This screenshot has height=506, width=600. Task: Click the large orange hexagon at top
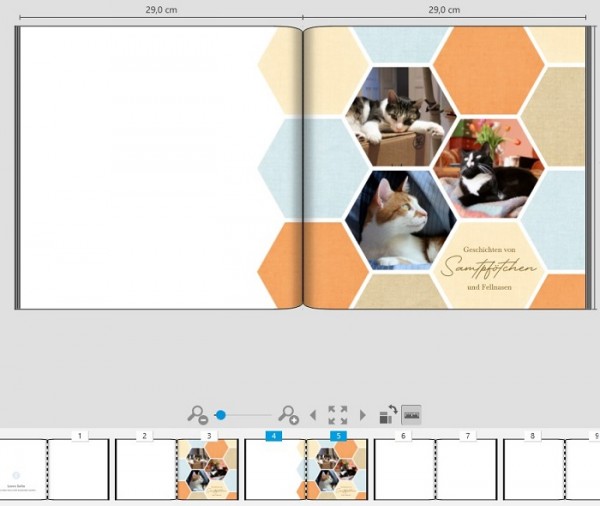point(489,70)
